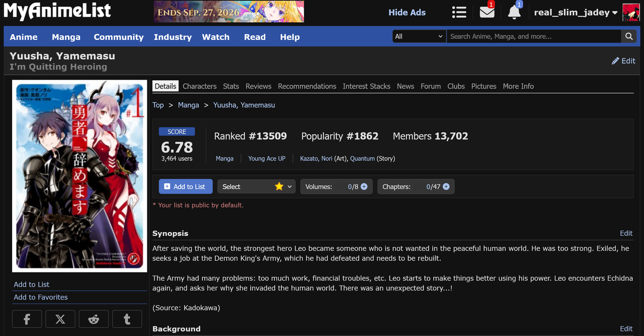Image resolution: width=644 pixels, height=336 pixels.
Task: Open the Industry menu
Action: 173,37
